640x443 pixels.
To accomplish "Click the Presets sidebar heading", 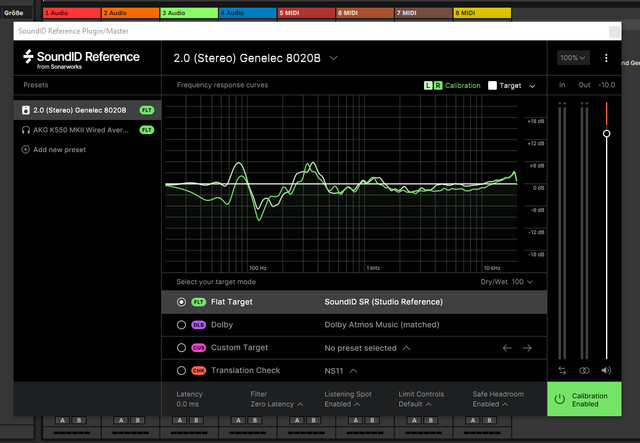I will [36, 85].
